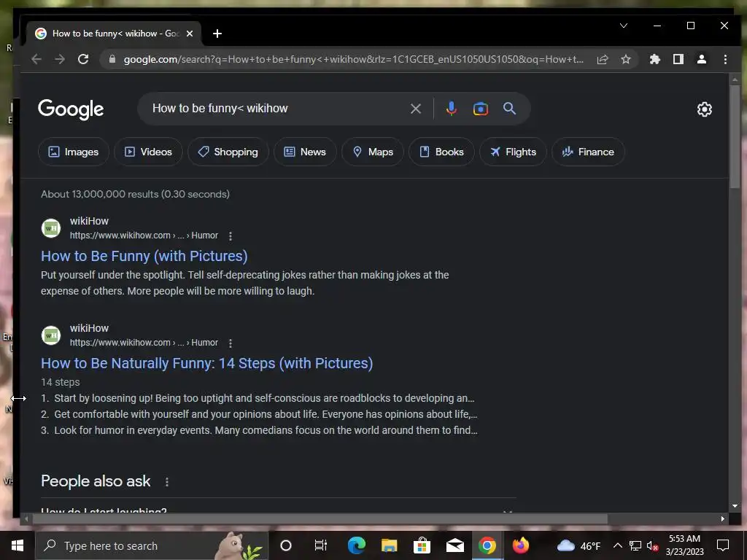The image size is (747, 560).
Task: Filter results by Images
Action: click(x=74, y=152)
